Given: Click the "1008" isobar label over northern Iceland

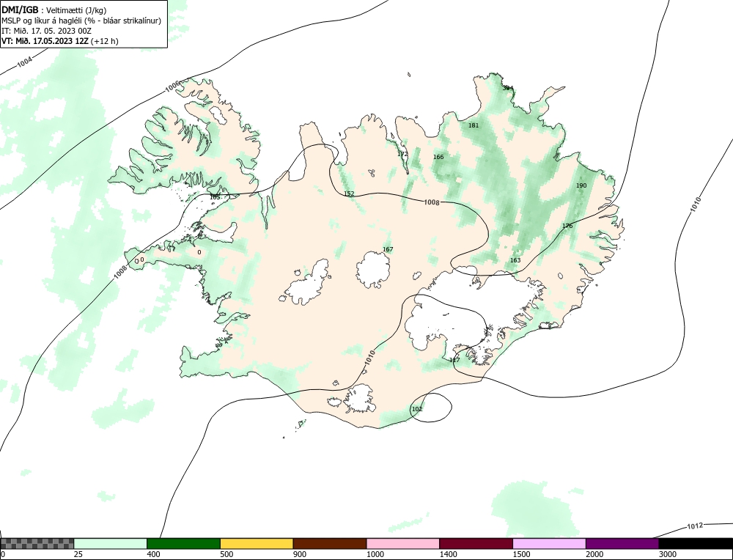Looking at the screenshot, I should pos(432,202).
